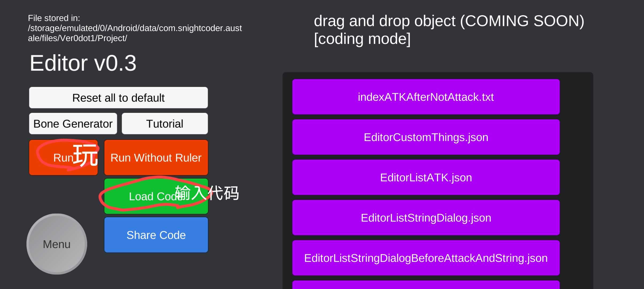Screen dimensions: 644x289
Task: Click the Editor v0.3 title
Action: (83, 63)
